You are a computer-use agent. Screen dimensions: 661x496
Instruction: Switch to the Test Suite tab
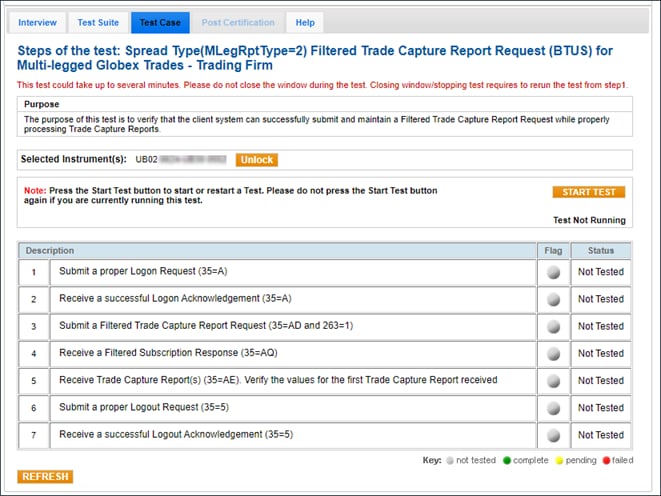[98, 22]
